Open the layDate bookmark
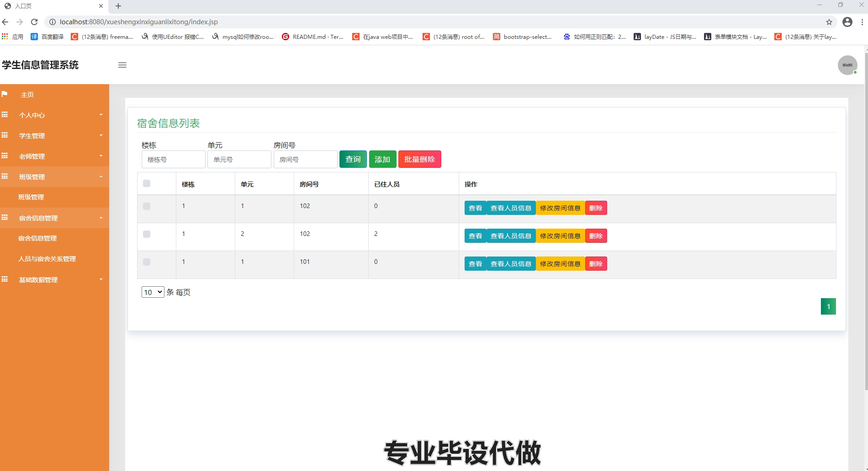 tap(665, 37)
